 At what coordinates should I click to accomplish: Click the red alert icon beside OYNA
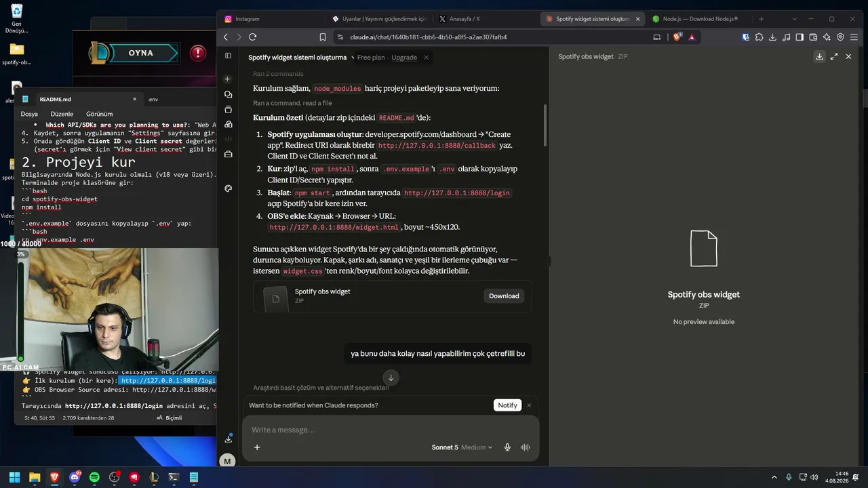(197, 53)
